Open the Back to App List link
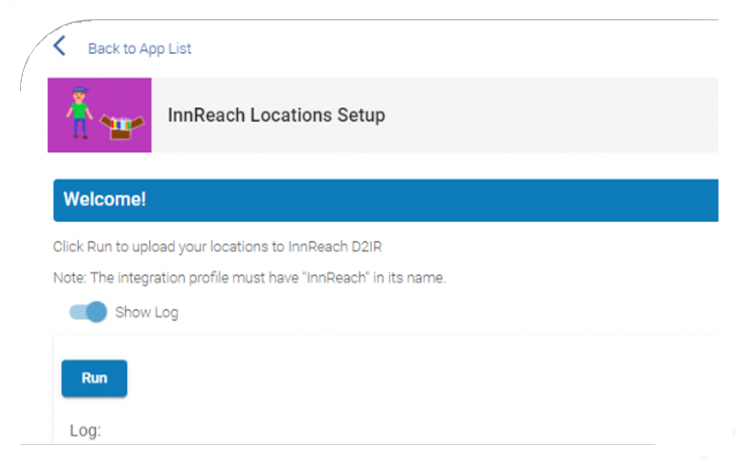The height and width of the screenshot is (462, 735). click(139, 49)
